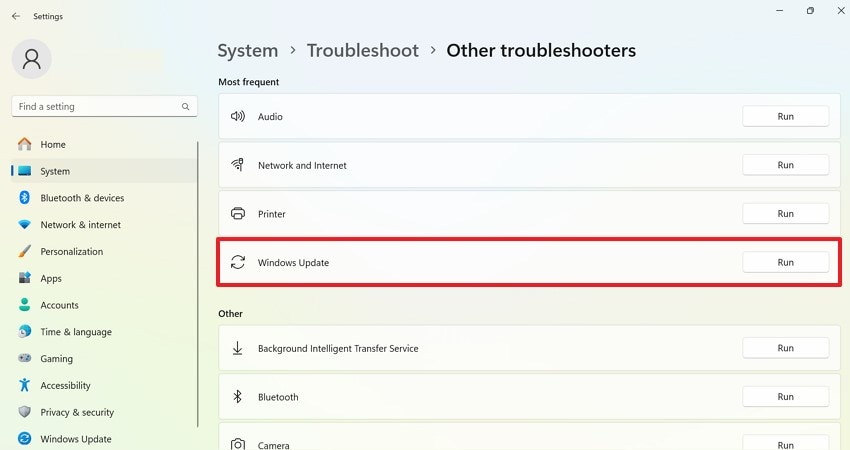Open Privacy & security settings
The width and height of the screenshot is (850, 450).
(104, 412)
